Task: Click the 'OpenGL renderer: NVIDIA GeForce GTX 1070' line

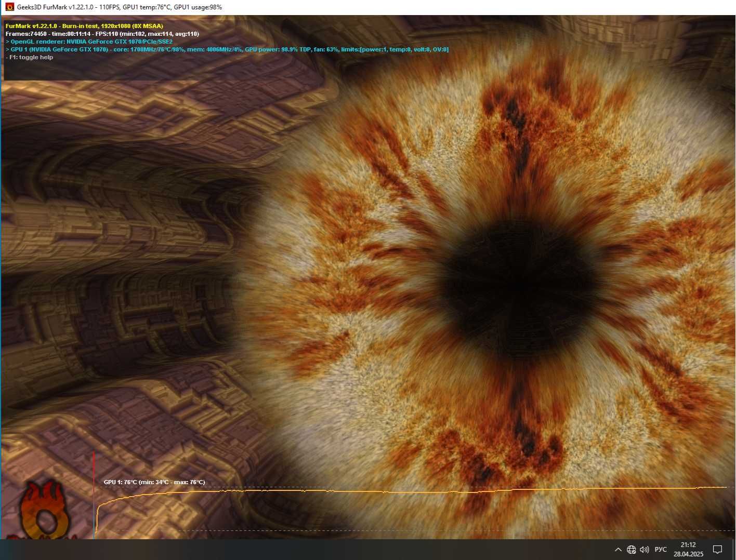Action: pos(89,42)
